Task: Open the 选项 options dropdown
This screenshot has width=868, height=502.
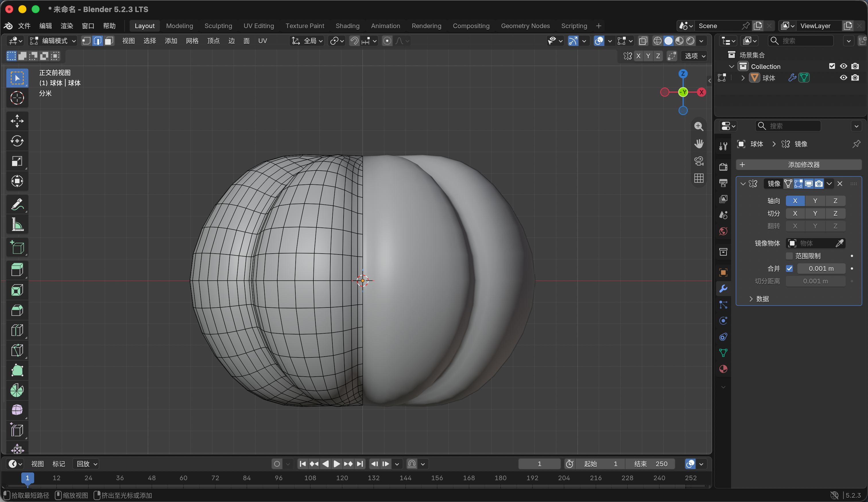Action: [x=695, y=56]
